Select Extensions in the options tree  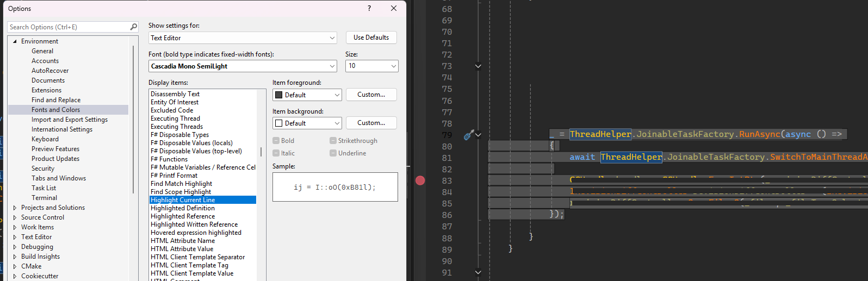(x=46, y=90)
